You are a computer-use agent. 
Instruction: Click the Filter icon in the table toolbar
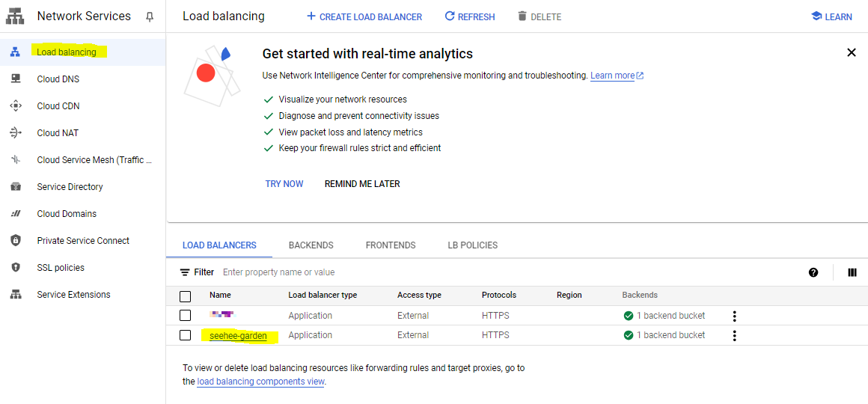[x=185, y=272]
